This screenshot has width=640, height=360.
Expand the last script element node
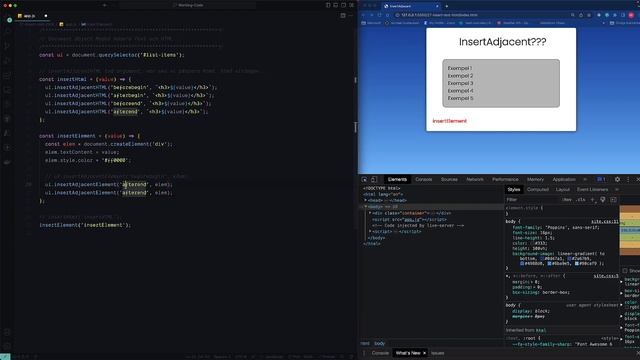pyautogui.click(x=370, y=231)
